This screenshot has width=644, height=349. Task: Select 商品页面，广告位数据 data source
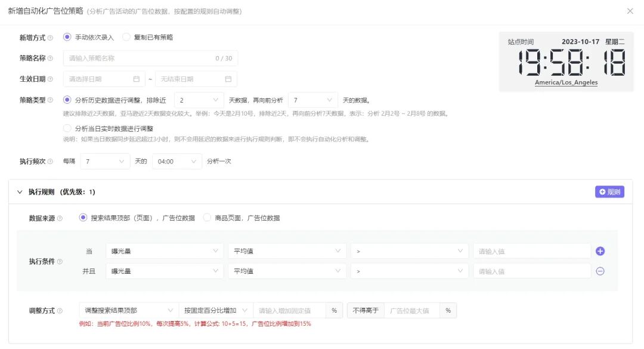click(x=207, y=217)
